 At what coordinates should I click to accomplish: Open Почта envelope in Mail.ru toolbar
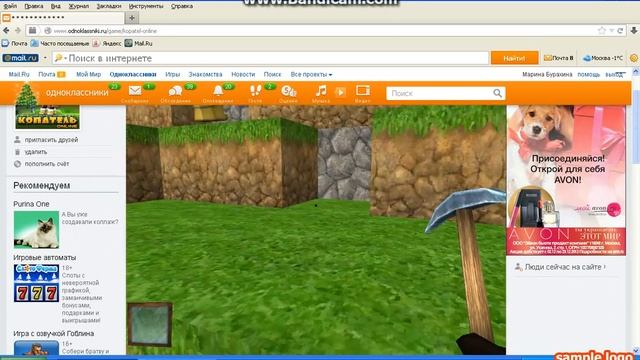(558, 58)
